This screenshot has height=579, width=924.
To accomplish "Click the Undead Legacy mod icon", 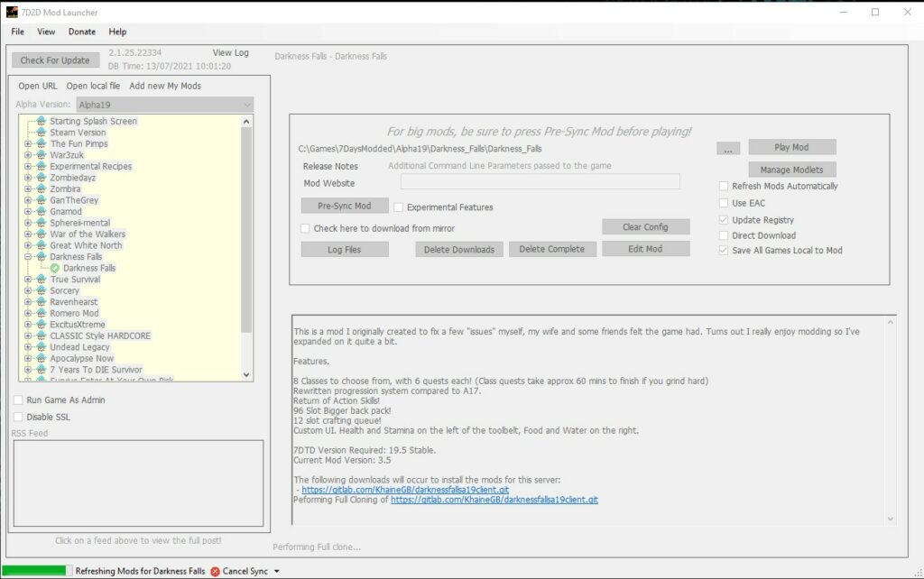I will click(42, 347).
